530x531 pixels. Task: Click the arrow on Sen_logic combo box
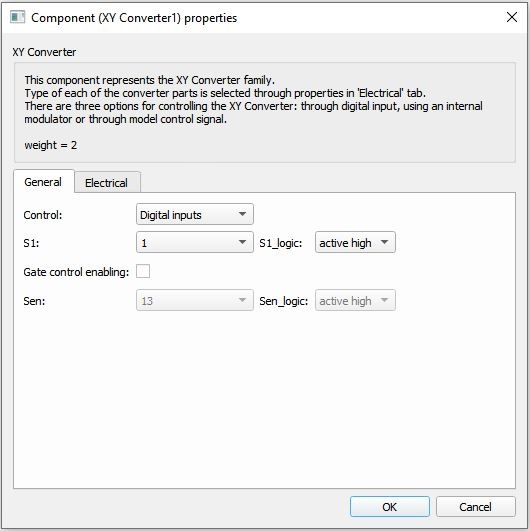pyautogui.click(x=384, y=300)
